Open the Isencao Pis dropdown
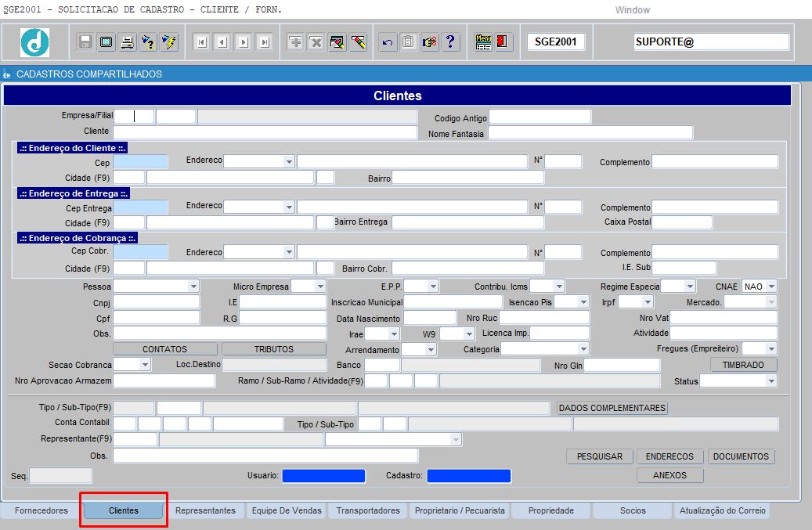Screen dimensions: 812x530 click(583, 301)
